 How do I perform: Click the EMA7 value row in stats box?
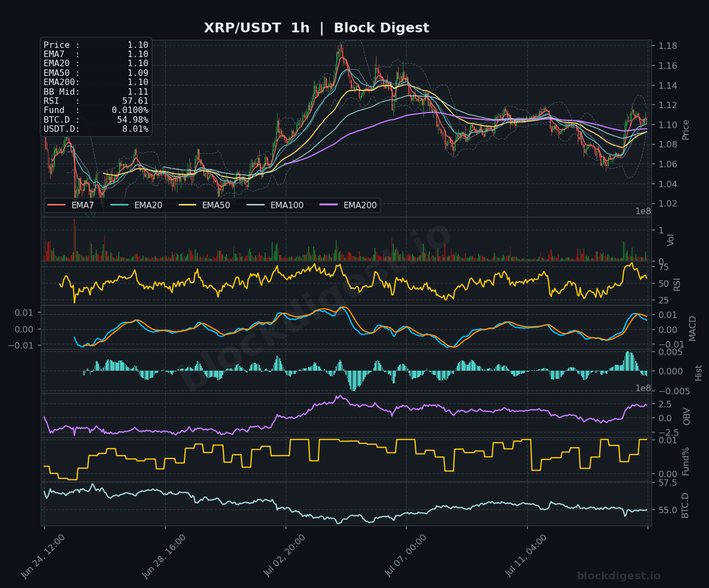click(96, 54)
